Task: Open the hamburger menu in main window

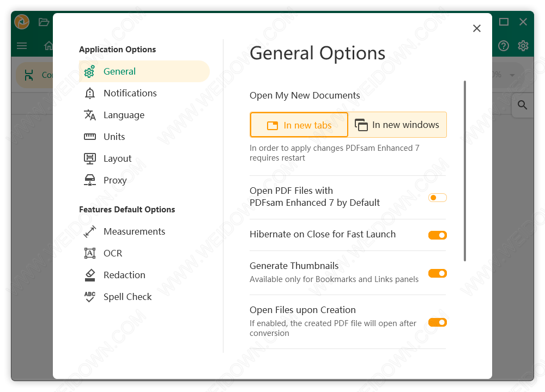Action: [x=22, y=46]
